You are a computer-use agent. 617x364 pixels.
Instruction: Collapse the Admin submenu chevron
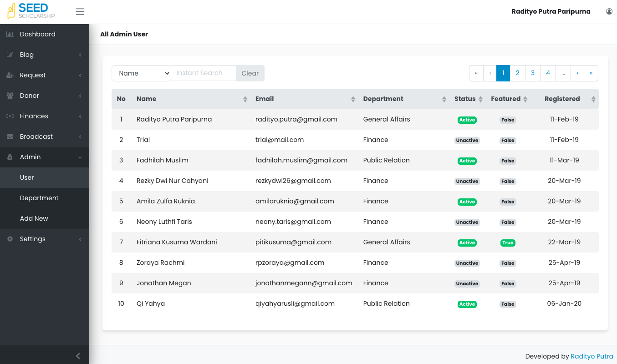[x=80, y=157]
